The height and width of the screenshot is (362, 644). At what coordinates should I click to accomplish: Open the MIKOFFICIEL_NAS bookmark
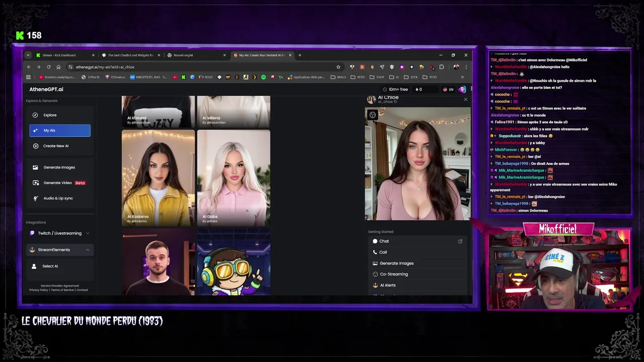[x=148, y=77]
